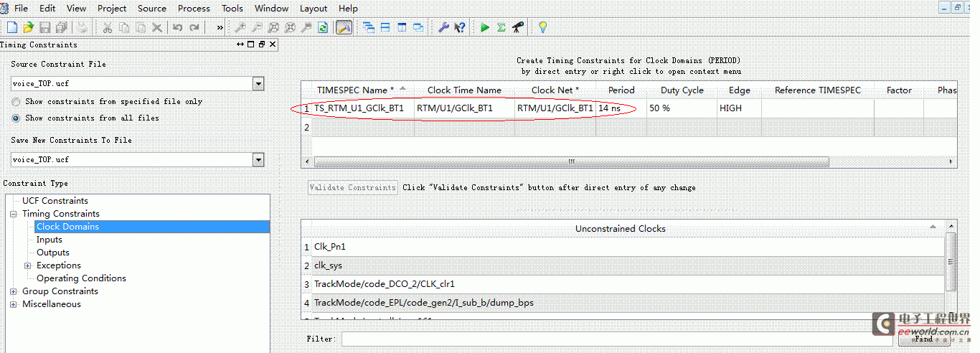Image resolution: width=980 pixels, height=353 pixels.
Task: Open the Save New Constraints To File dropdown
Action: pos(258,160)
